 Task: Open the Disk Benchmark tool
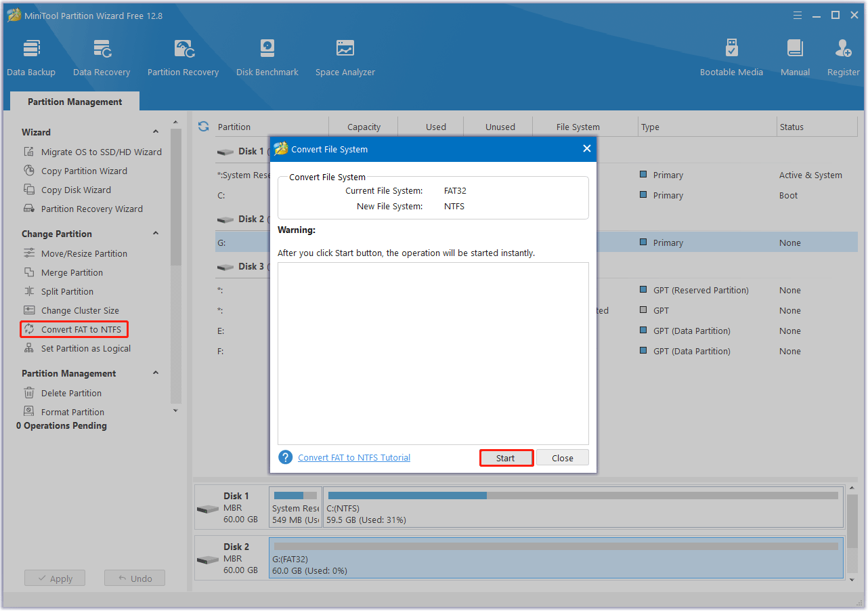coord(267,58)
